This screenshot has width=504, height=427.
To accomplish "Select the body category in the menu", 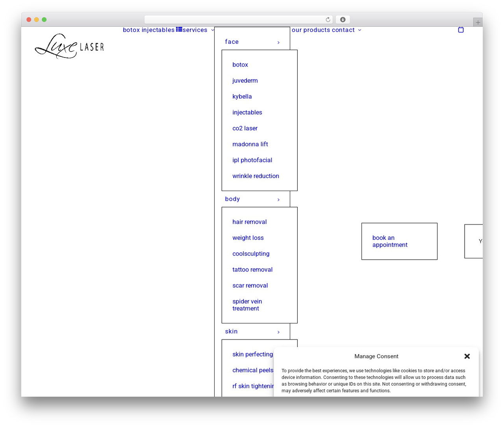I will click(x=232, y=199).
